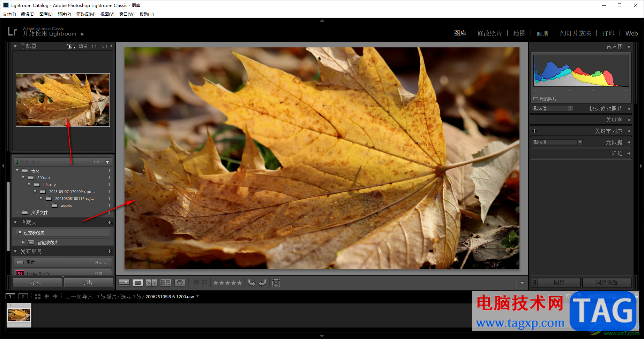The width and height of the screenshot is (644, 339).
Task: Open the toolbar content dropdown arrow
Action: [522, 283]
